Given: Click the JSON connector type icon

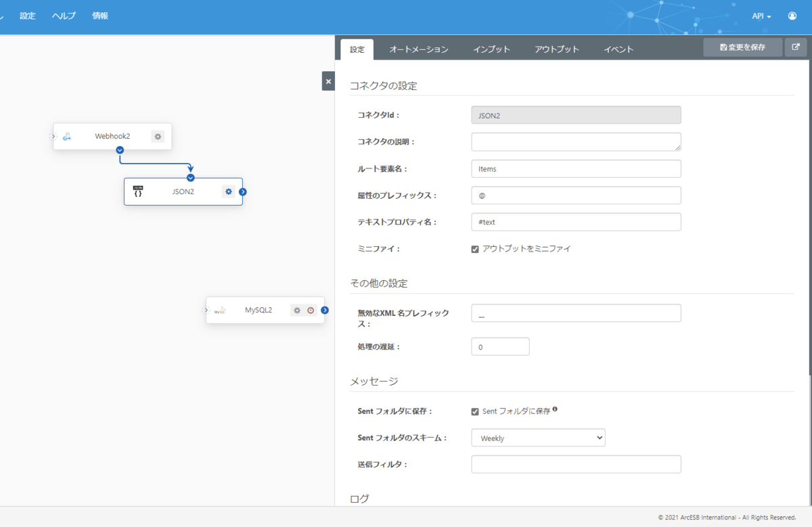Looking at the screenshot, I should point(138,191).
